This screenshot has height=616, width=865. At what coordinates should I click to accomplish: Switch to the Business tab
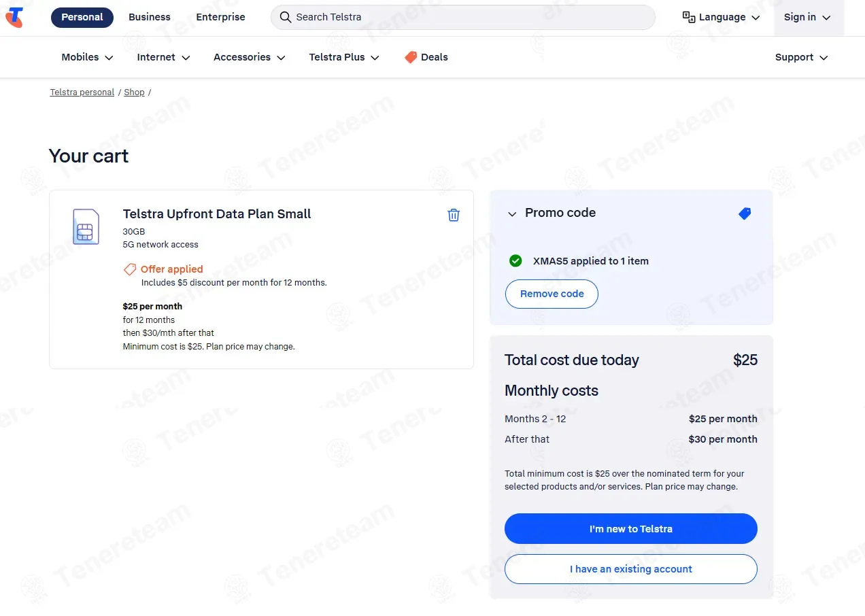150,17
